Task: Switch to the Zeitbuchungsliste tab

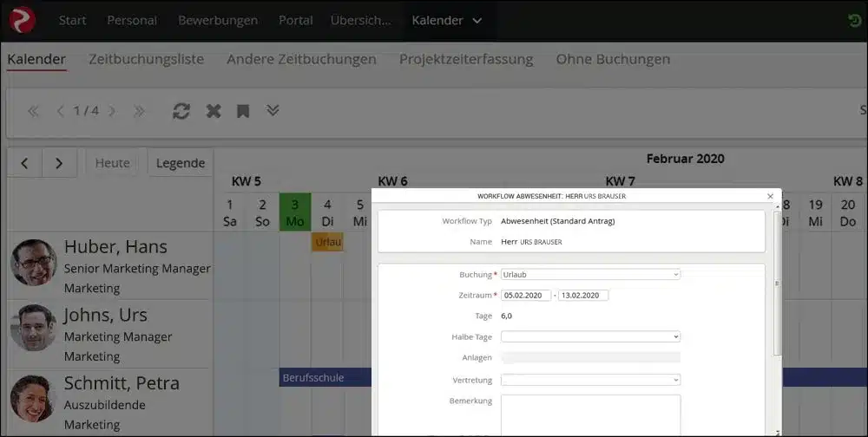Action: coord(146,59)
